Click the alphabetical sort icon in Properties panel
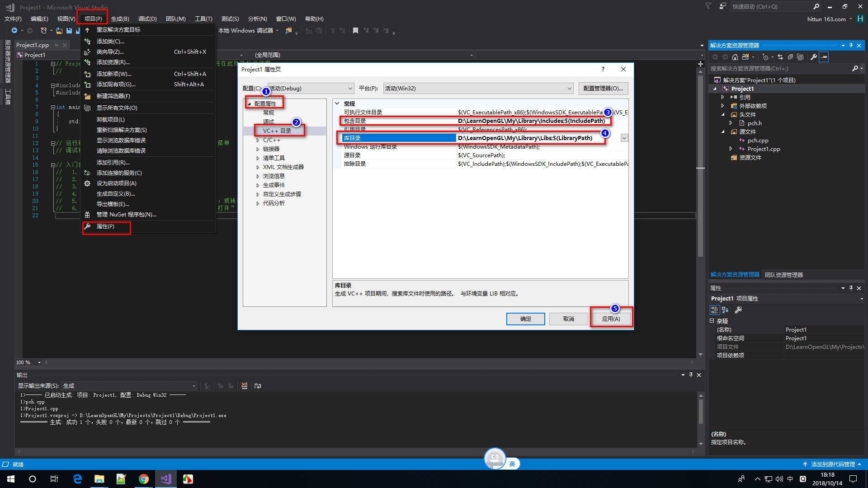The height and width of the screenshot is (488, 868). click(x=725, y=310)
